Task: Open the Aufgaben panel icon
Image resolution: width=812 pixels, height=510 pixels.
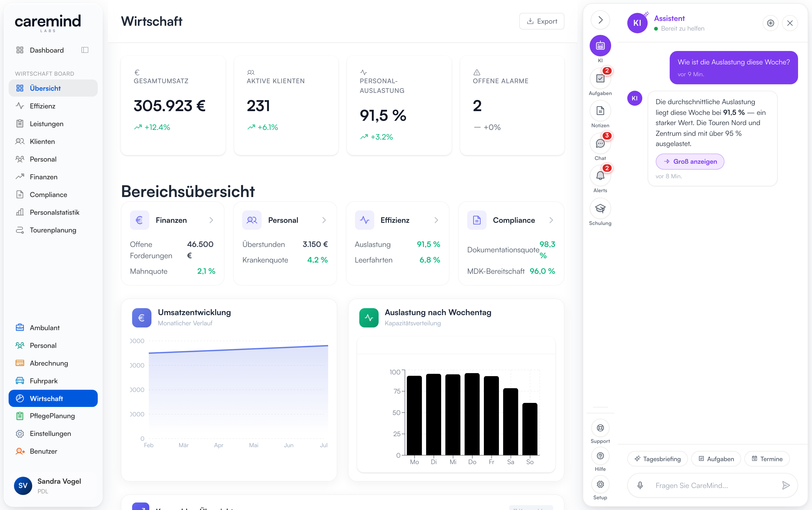Action: (x=600, y=79)
